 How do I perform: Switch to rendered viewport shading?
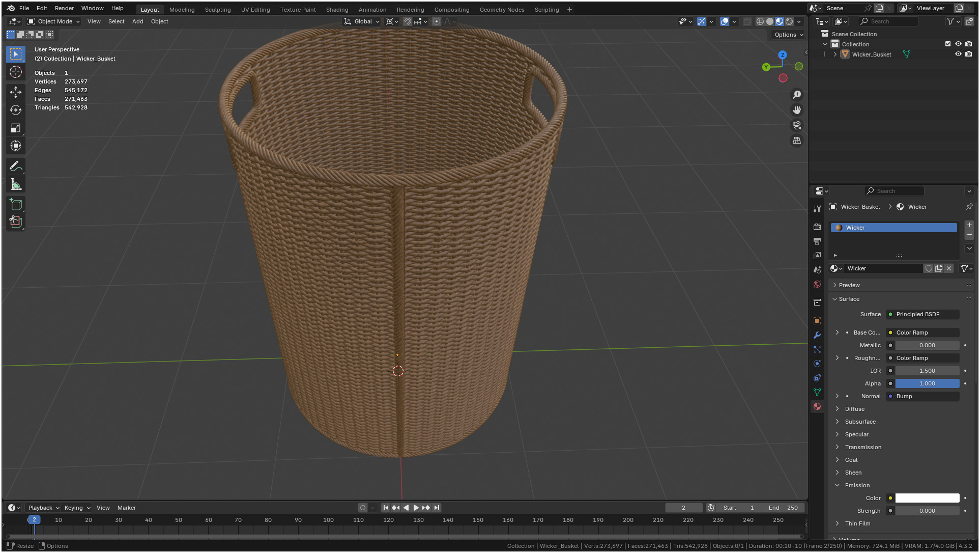789,21
